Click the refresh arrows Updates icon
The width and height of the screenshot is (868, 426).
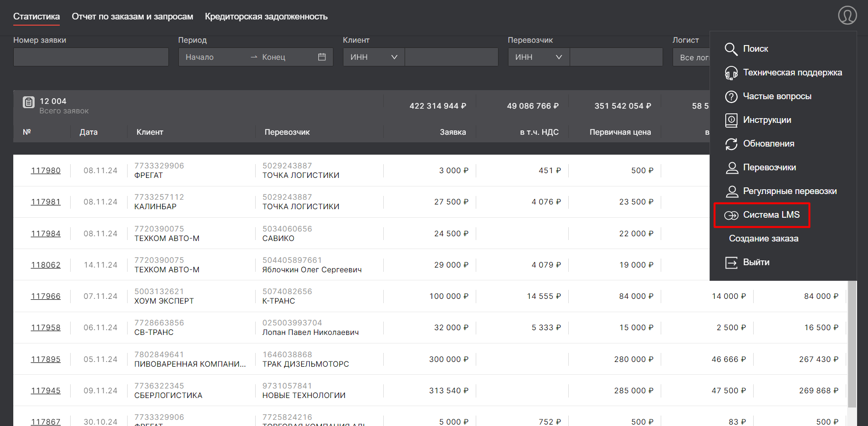coord(731,144)
